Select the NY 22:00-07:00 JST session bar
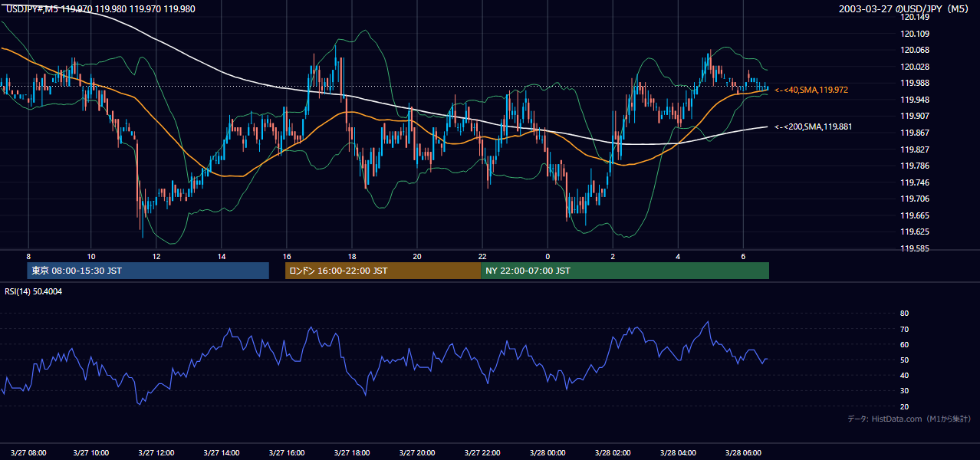This screenshot has height=460, width=980. (625, 271)
